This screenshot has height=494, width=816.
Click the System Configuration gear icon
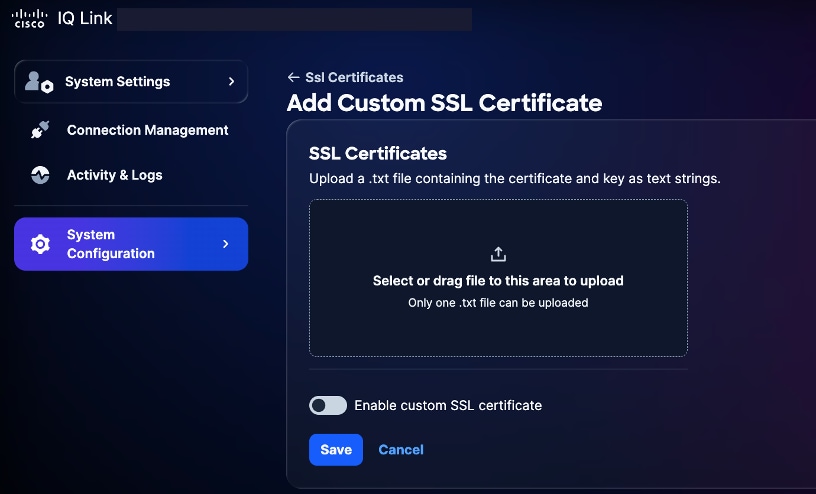(40, 244)
